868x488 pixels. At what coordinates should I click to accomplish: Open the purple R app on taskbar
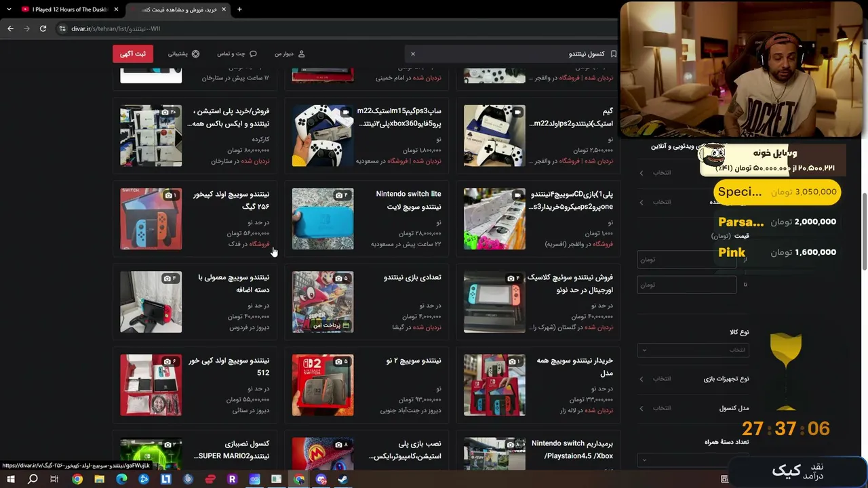(232, 479)
